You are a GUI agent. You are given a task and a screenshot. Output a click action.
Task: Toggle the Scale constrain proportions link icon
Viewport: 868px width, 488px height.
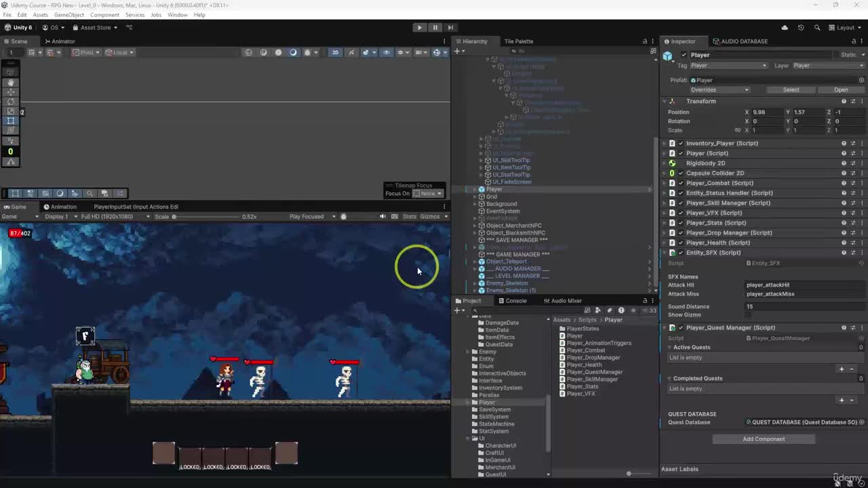click(738, 130)
